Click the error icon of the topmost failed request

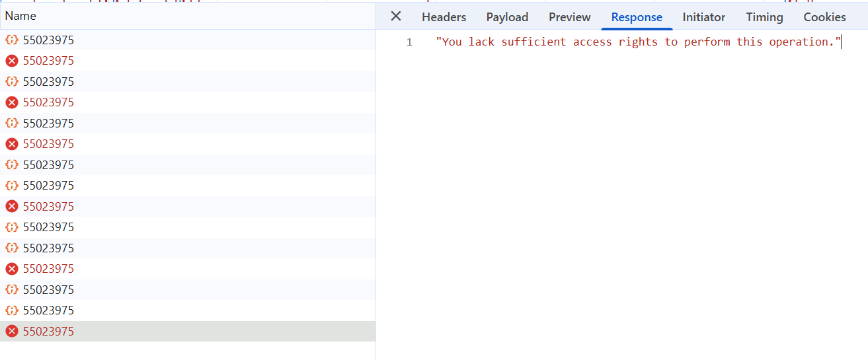coord(11,61)
